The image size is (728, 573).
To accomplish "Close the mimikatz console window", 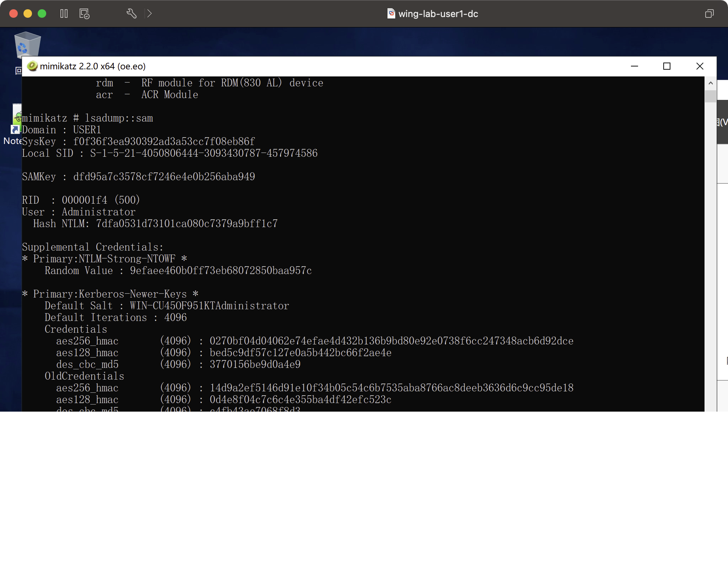I will coord(700,66).
